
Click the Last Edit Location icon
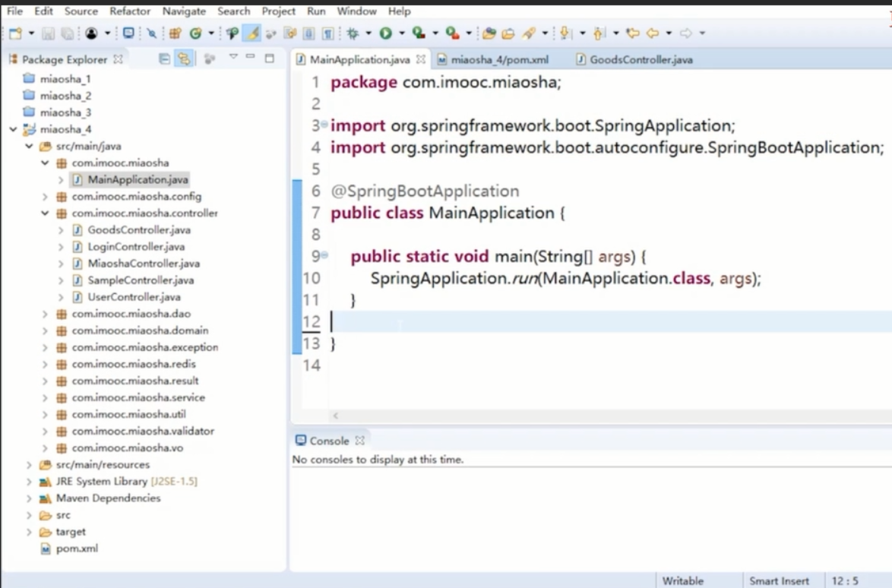coord(632,33)
